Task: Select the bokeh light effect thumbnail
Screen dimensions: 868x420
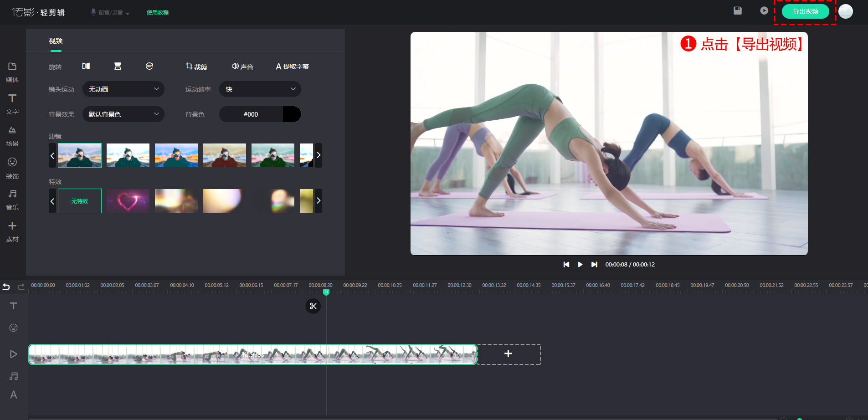Action: pyautogui.click(x=176, y=201)
